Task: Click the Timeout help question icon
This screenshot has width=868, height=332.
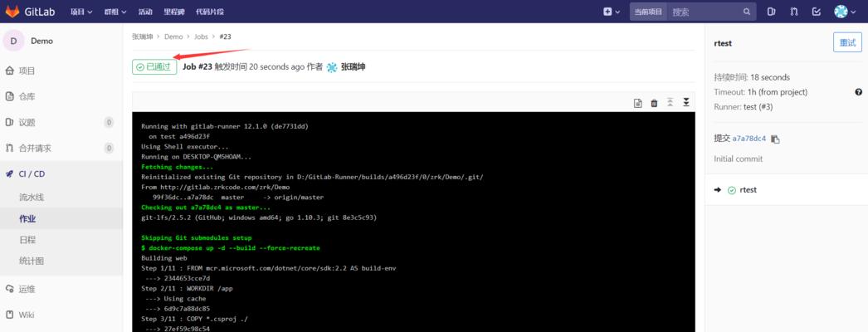Action: coord(858,92)
